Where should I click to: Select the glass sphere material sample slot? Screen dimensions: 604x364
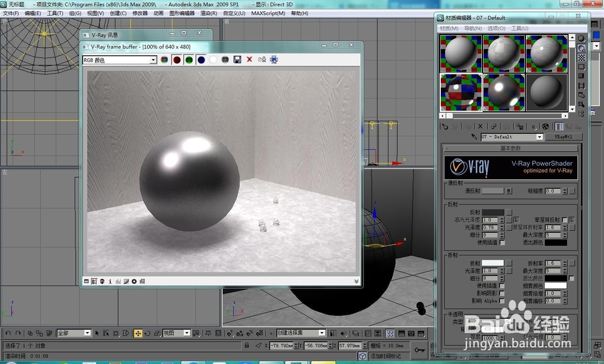[x=461, y=92]
